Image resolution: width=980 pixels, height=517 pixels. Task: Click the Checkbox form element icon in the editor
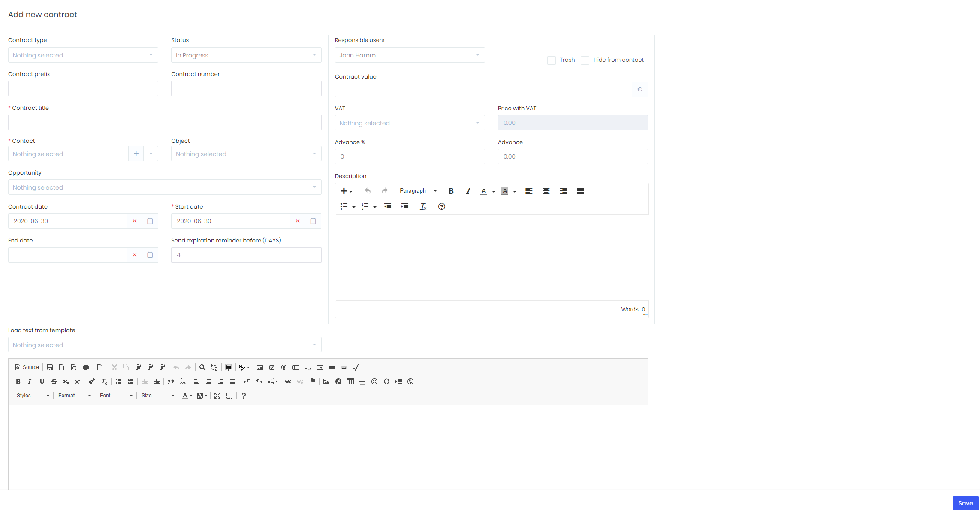(x=272, y=367)
